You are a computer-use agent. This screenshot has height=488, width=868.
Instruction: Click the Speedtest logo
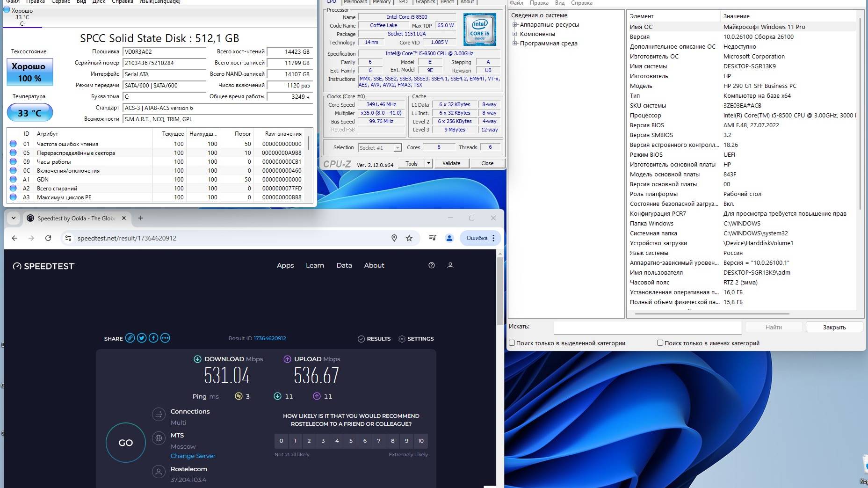click(43, 266)
